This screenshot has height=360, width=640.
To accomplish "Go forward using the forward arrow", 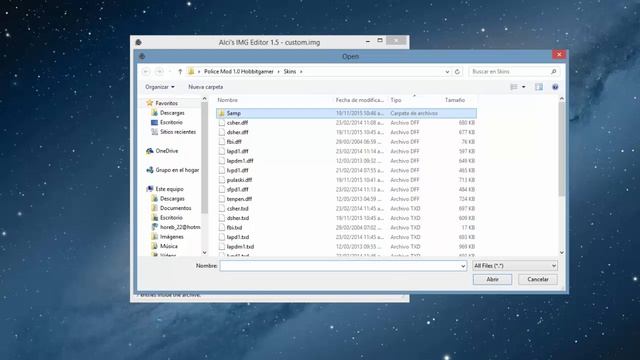I will tap(160, 71).
